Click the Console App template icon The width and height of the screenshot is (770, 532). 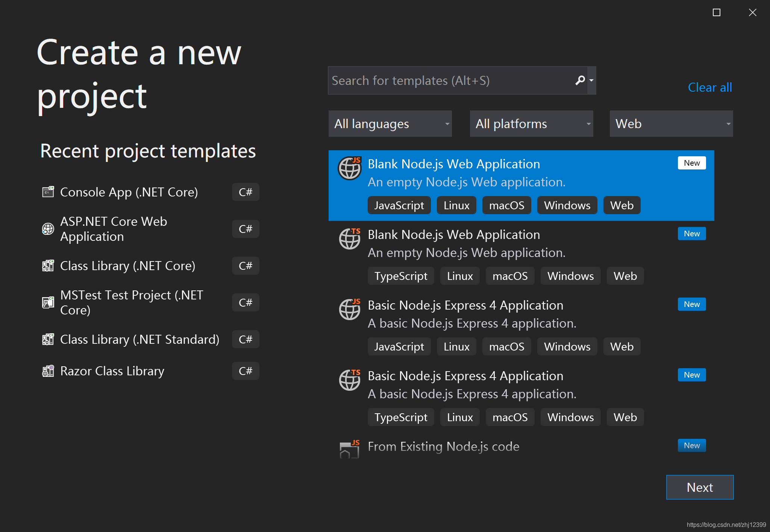48,192
